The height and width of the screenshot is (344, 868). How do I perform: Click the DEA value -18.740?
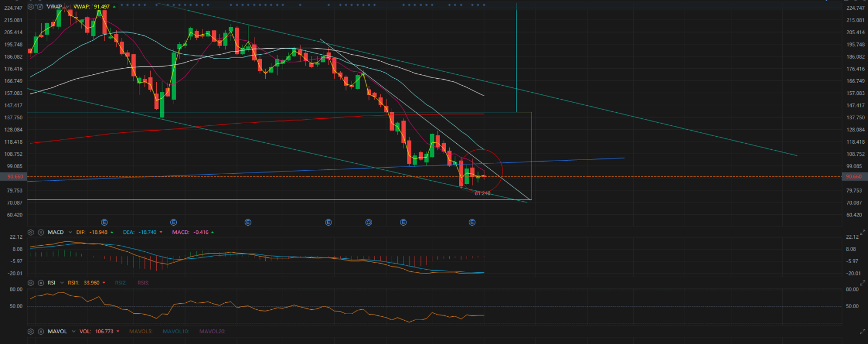[x=146, y=232]
